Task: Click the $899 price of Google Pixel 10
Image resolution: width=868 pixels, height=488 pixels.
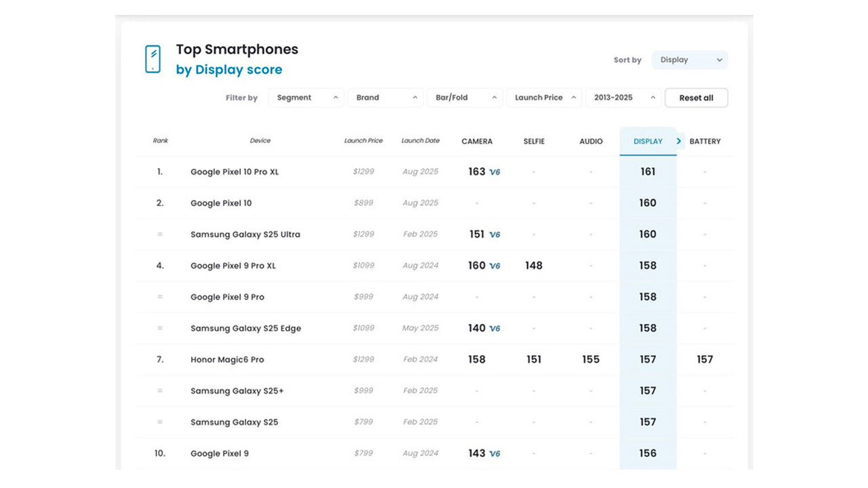Action: (363, 203)
